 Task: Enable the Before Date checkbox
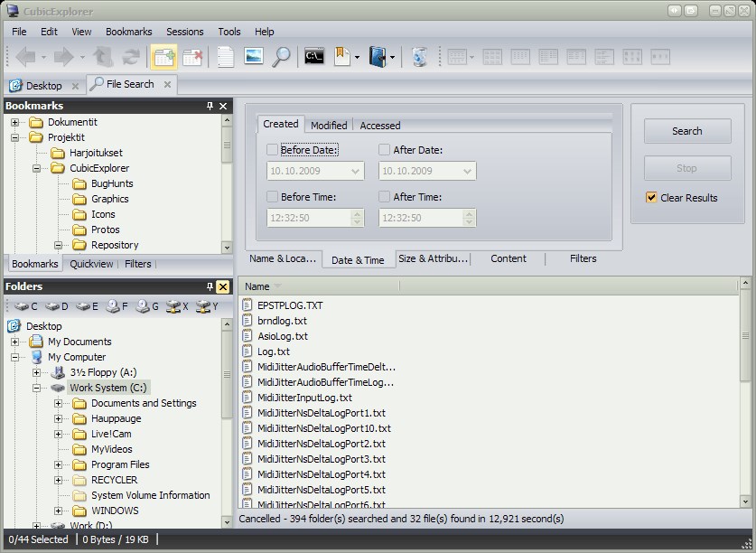[273, 150]
